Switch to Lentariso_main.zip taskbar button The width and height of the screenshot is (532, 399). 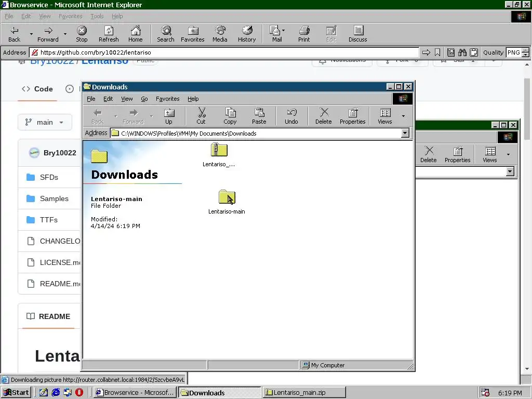click(x=304, y=392)
